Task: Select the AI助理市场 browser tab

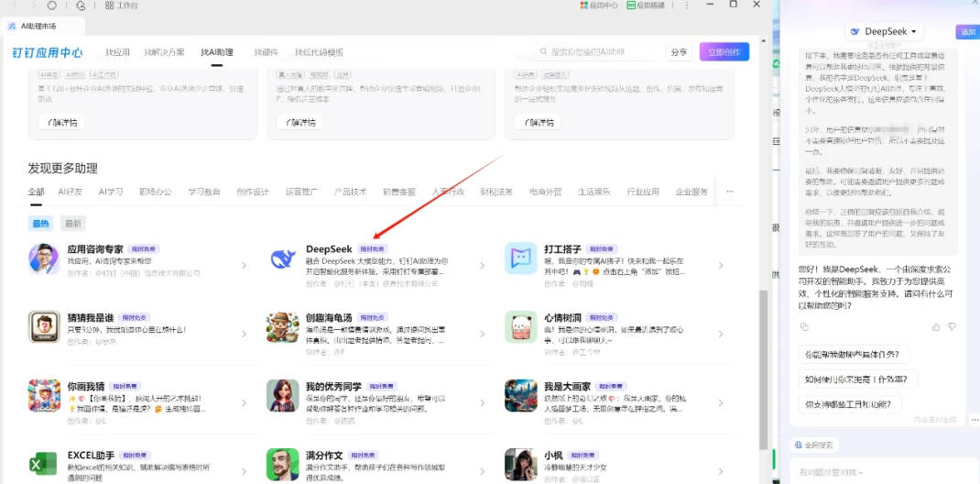Action: (x=40, y=27)
